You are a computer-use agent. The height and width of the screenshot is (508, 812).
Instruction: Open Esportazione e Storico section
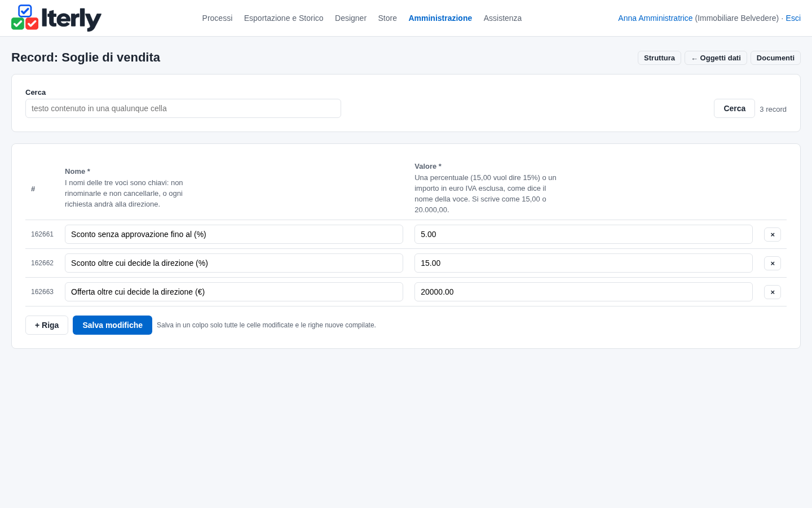284,18
